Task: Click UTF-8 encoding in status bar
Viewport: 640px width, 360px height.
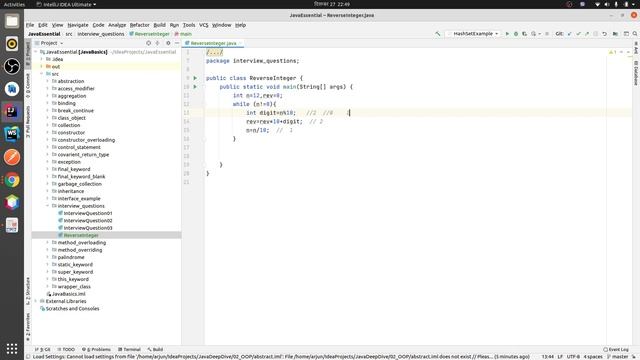Action: click(573, 356)
